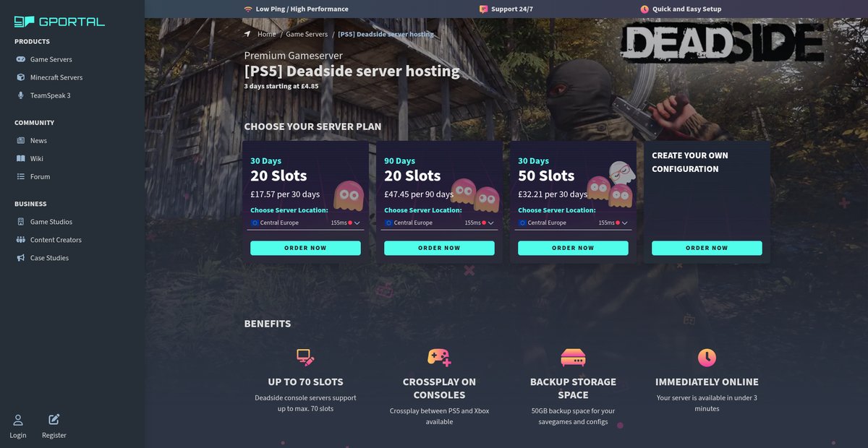Expand location dropdown on 30 Days 20 Slots plan
Image resolution: width=868 pixels, height=448 pixels.
(305, 223)
